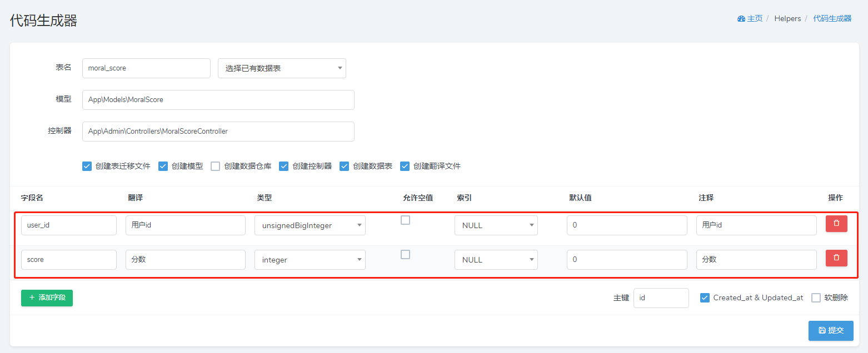Click 默认值 column header
This screenshot has width=868, height=353.
(x=580, y=198)
